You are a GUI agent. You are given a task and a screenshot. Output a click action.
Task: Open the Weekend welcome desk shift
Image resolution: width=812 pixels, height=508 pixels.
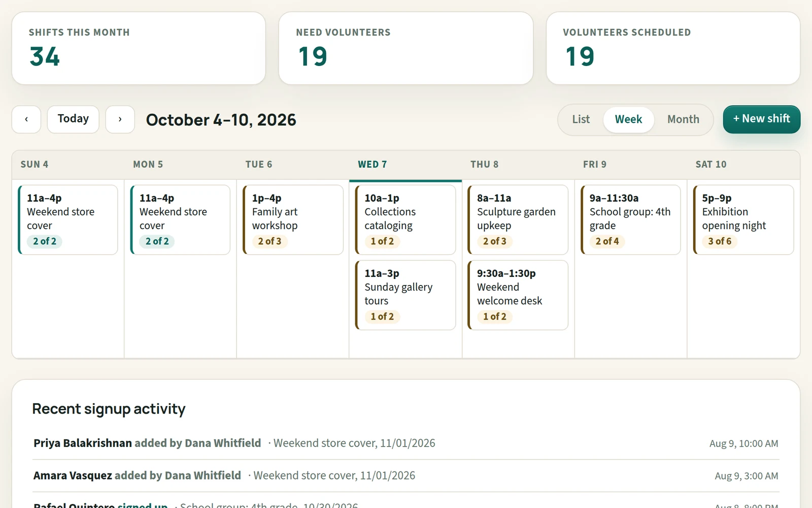(518, 295)
